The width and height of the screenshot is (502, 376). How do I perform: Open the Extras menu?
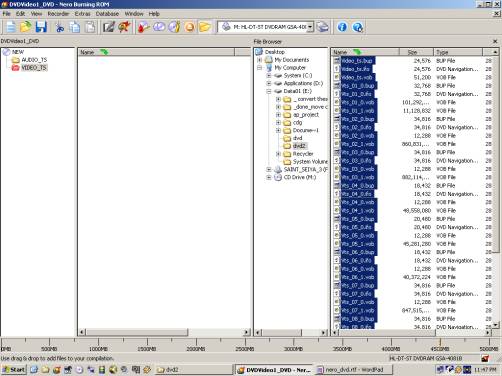(82, 14)
